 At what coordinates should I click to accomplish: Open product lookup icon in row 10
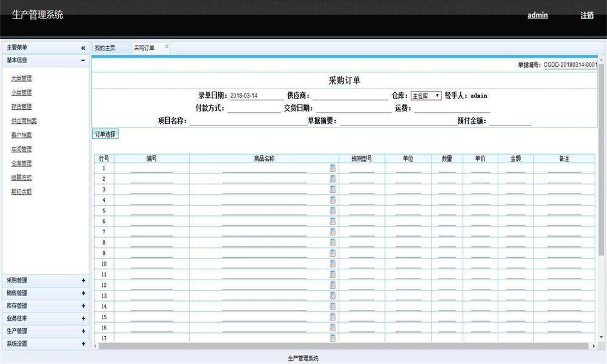pos(332,264)
